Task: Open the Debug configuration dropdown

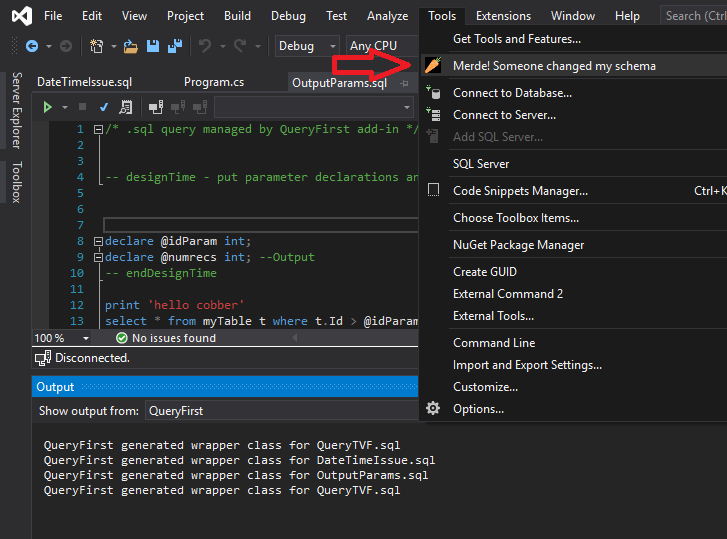Action: [x=307, y=46]
